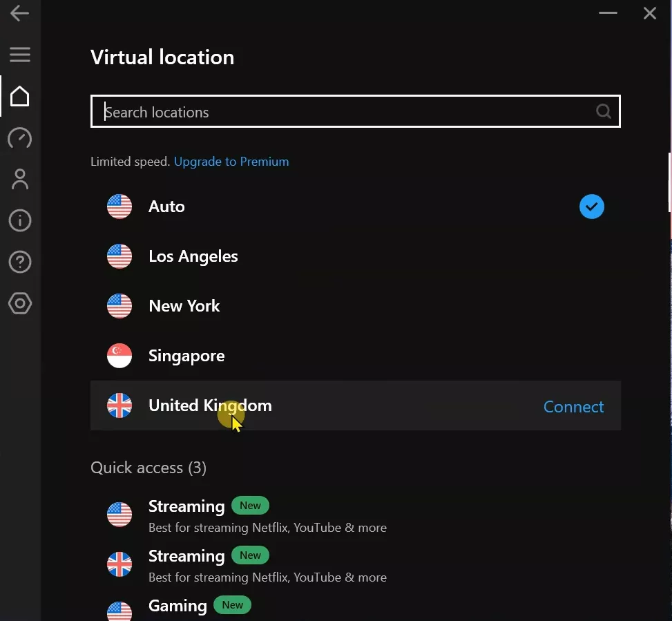672x621 pixels.
Task: Select the Singapore server
Action: (x=186, y=355)
